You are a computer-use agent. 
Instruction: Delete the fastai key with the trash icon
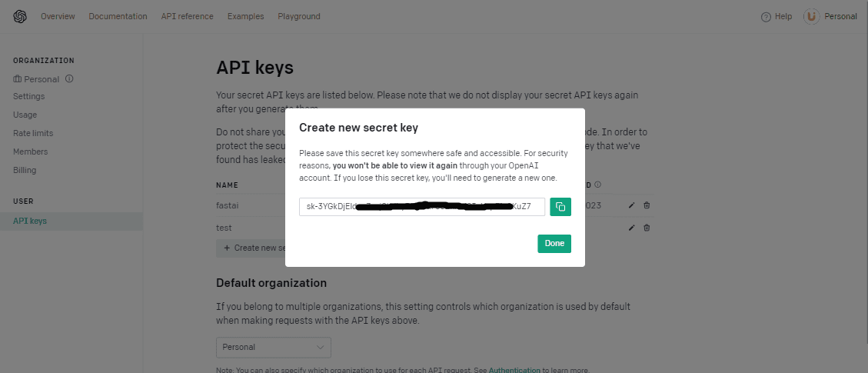(647, 205)
